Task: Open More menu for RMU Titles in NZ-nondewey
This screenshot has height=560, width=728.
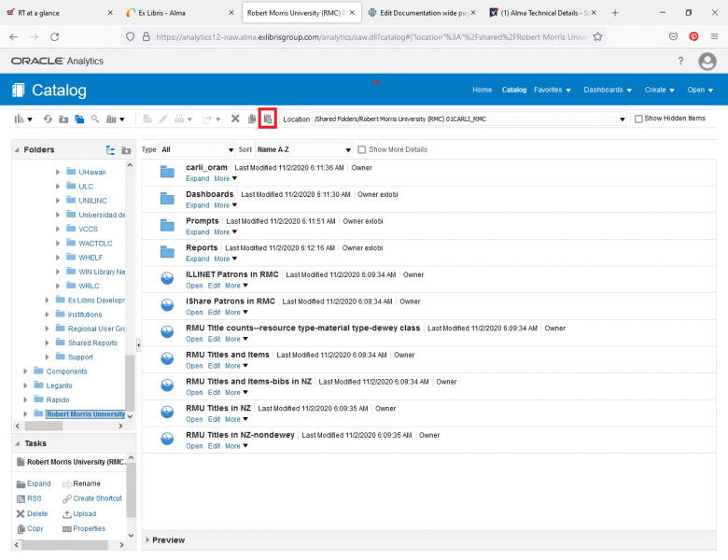Action: (236, 446)
